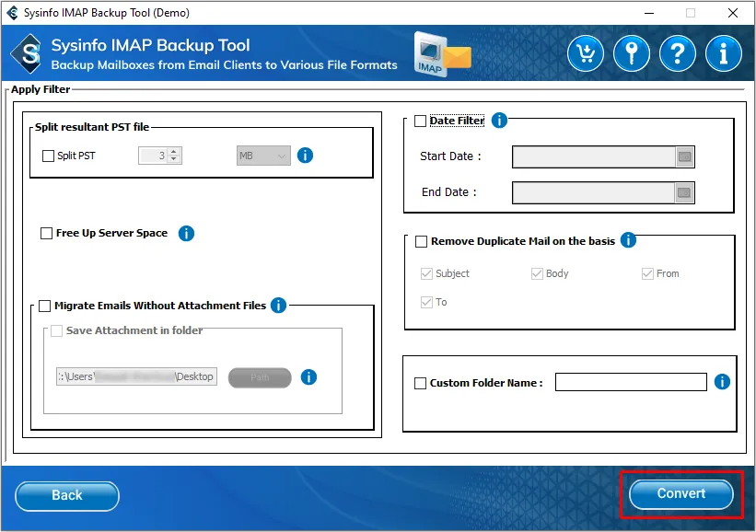This screenshot has width=756, height=532.
Task: Check Migrate Emails Without Attachment Files
Action: (x=45, y=306)
